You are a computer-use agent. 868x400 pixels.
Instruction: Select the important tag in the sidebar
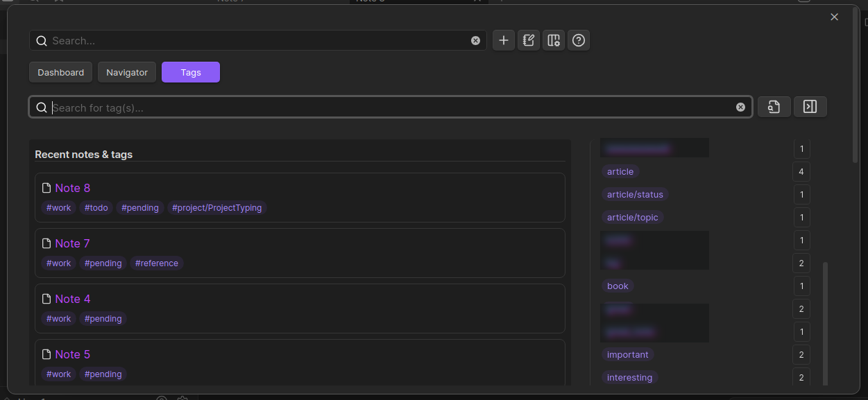627,354
